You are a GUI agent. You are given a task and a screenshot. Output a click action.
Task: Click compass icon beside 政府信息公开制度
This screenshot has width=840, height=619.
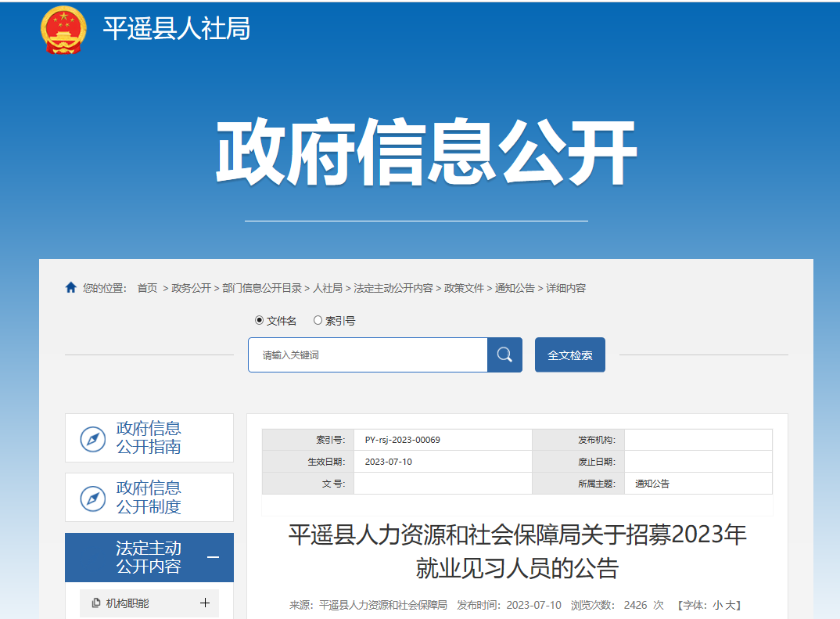click(93, 498)
